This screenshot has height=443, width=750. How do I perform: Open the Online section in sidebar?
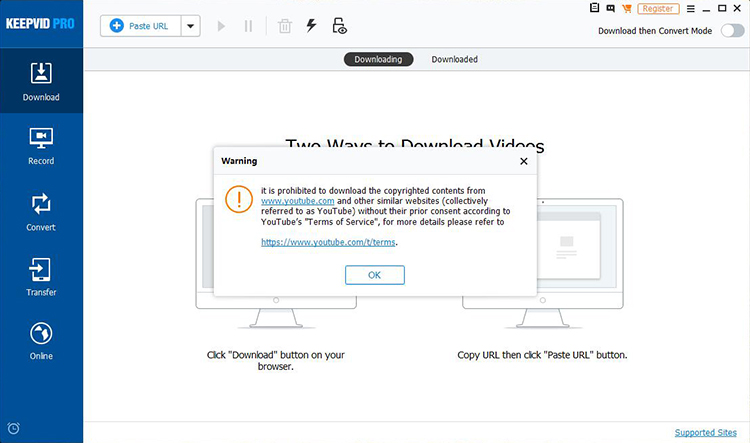point(41,341)
